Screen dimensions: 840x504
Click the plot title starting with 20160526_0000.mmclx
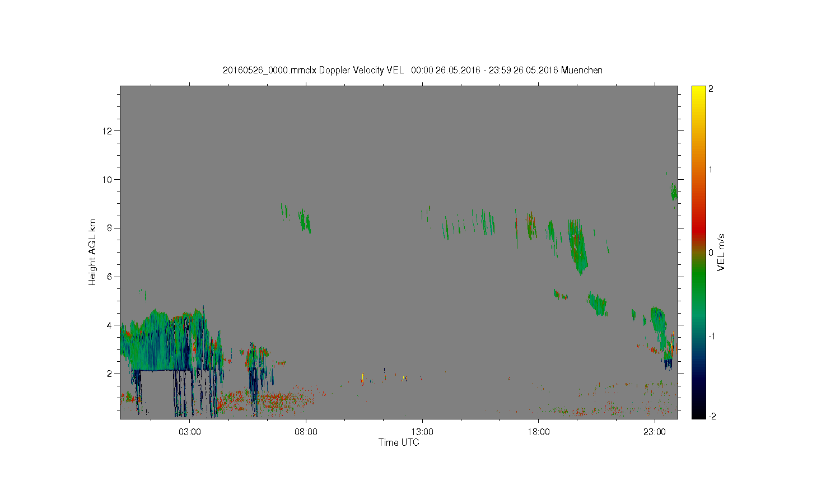(x=413, y=70)
